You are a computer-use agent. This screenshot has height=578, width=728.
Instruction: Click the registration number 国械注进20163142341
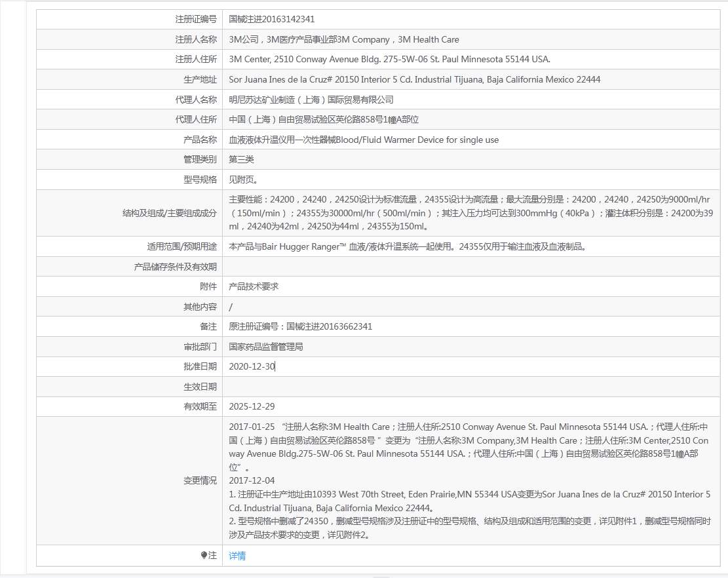[267, 20]
